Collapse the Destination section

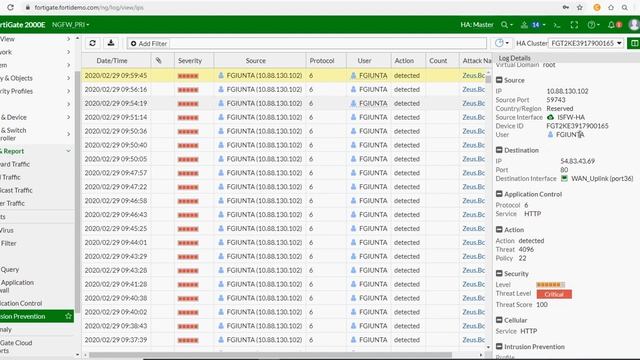pyautogui.click(x=499, y=150)
